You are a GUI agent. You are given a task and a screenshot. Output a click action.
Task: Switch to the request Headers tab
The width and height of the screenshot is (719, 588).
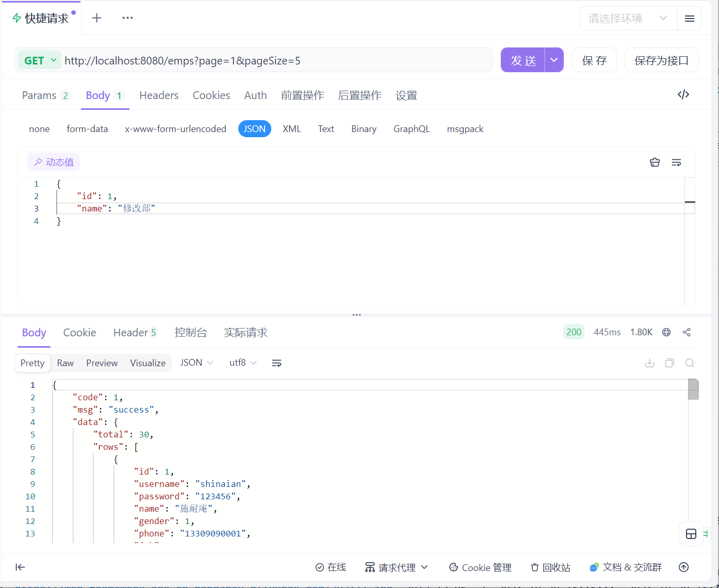pyautogui.click(x=159, y=95)
